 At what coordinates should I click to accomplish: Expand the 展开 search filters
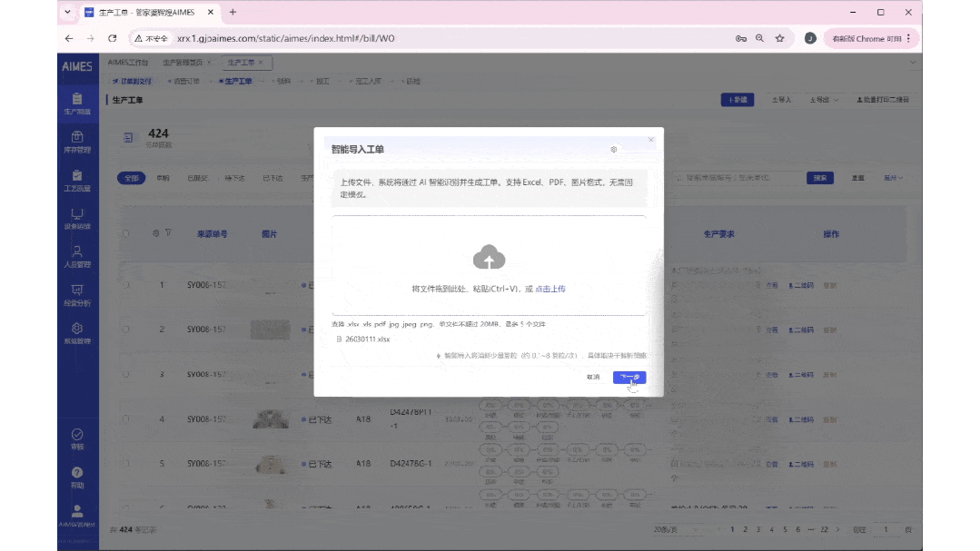coord(893,178)
